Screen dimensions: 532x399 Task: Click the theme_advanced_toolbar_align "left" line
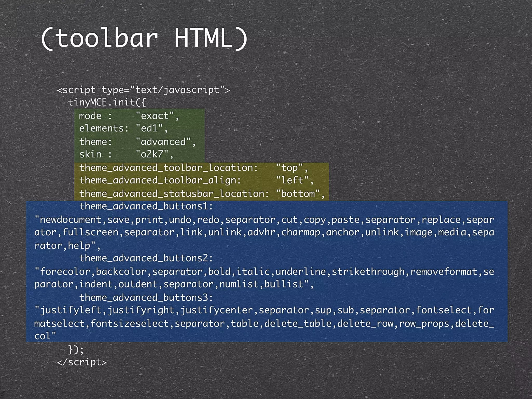click(x=197, y=180)
